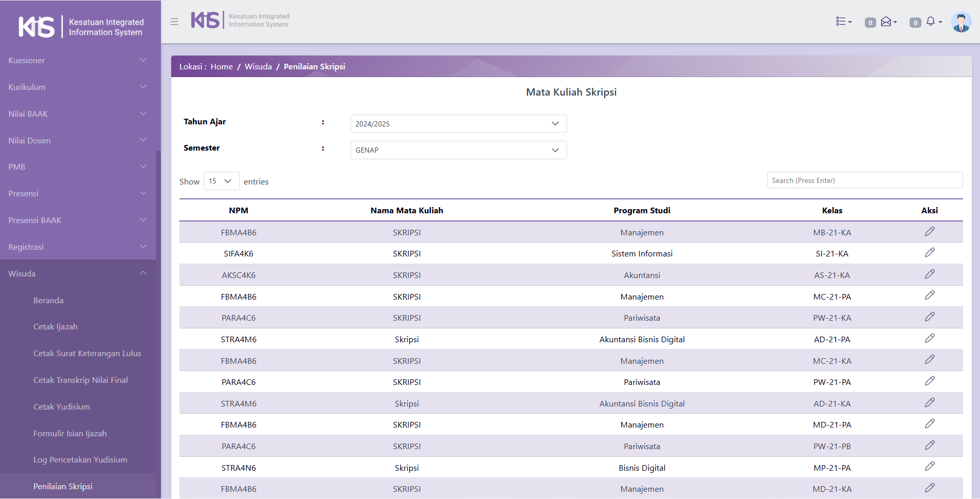Open the Semester GENAP dropdown
980x499 pixels.
pos(458,150)
